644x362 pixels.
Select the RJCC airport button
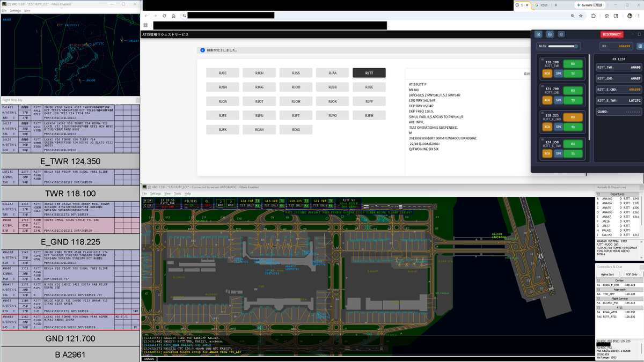pyautogui.click(x=222, y=73)
